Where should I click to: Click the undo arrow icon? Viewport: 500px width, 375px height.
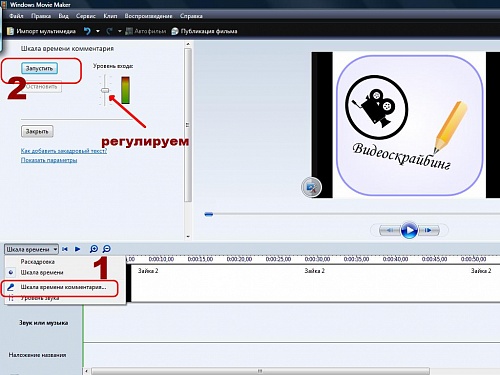point(87,31)
